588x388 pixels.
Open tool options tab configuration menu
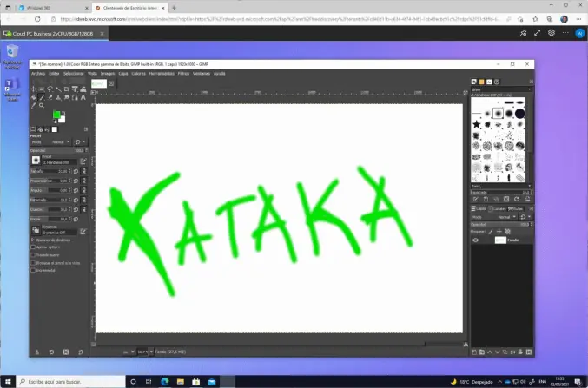tap(86, 129)
